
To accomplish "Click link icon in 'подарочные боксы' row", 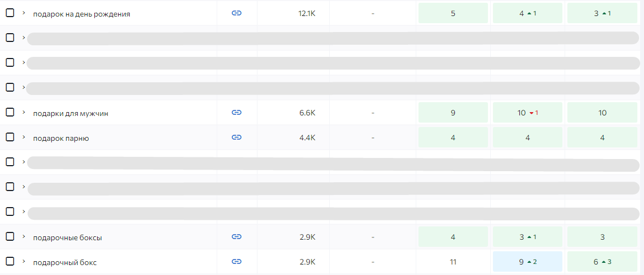I will (x=237, y=237).
